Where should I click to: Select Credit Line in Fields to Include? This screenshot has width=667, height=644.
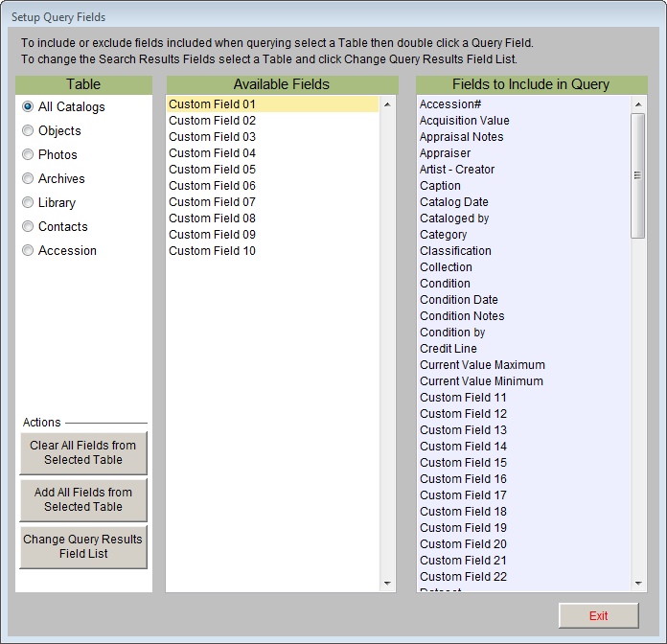tap(524, 349)
